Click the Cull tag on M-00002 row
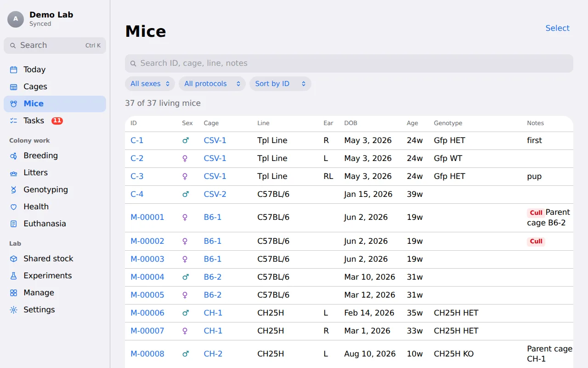 536,241
